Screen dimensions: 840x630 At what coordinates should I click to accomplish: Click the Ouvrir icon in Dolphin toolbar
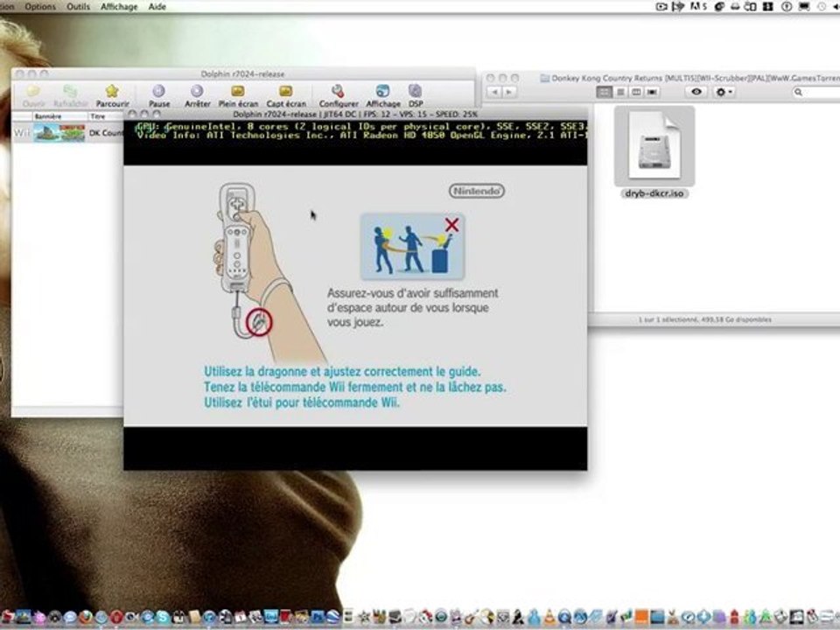coord(33,94)
